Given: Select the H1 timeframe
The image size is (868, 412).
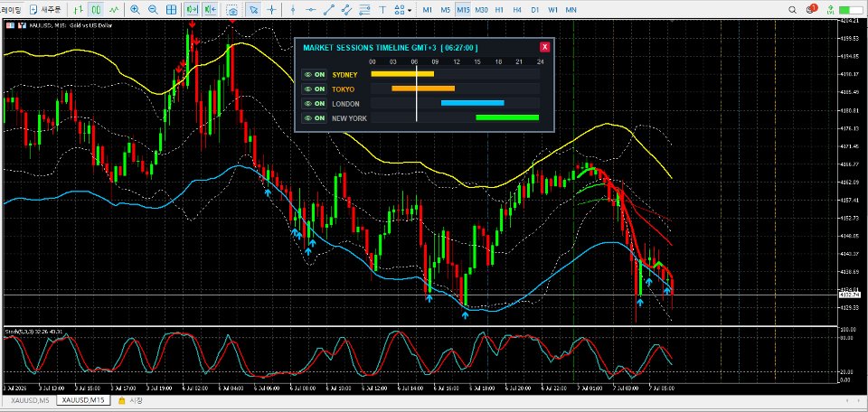Looking at the screenshot, I should click(x=499, y=10).
